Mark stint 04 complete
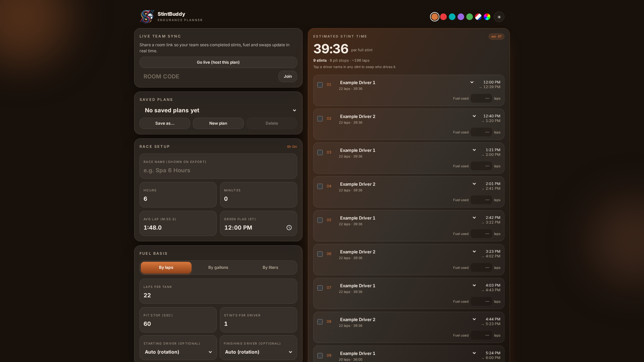 point(320,186)
